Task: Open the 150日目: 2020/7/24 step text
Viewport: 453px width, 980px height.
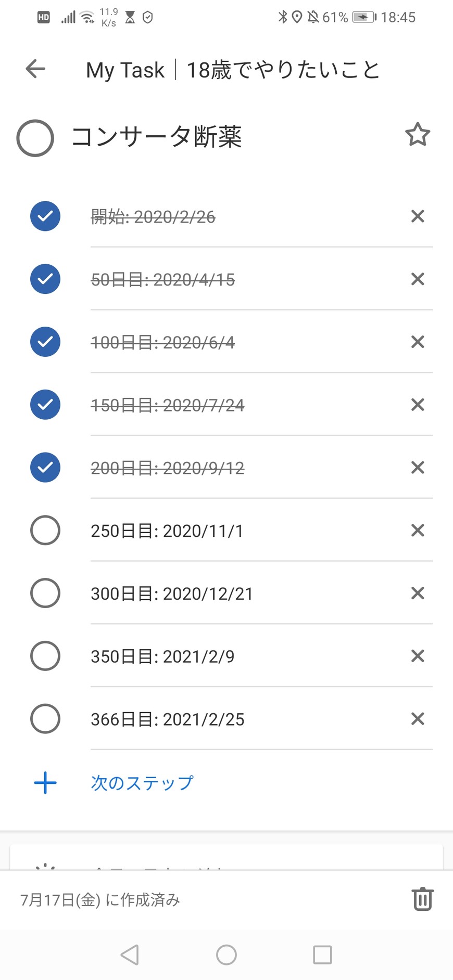Action: click(167, 405)
